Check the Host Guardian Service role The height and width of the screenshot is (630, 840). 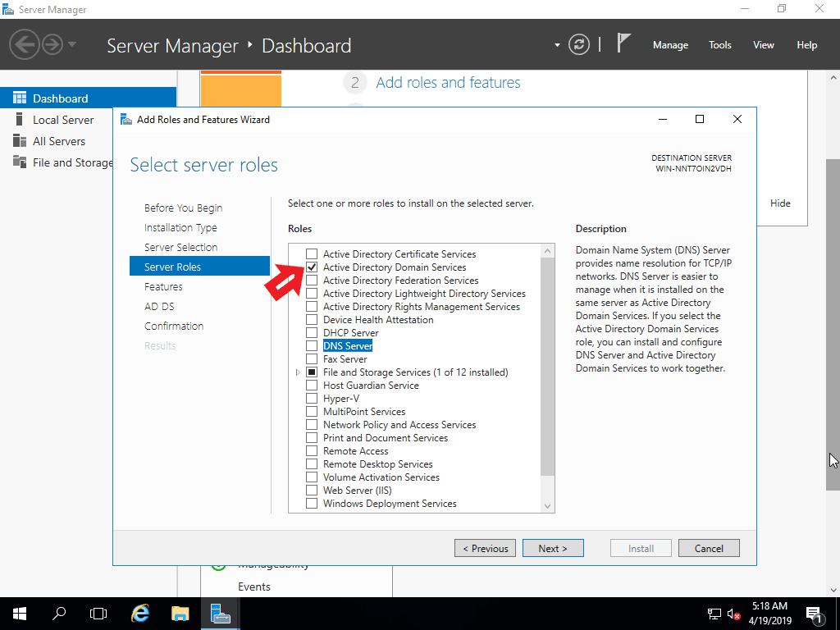point(312,386)
